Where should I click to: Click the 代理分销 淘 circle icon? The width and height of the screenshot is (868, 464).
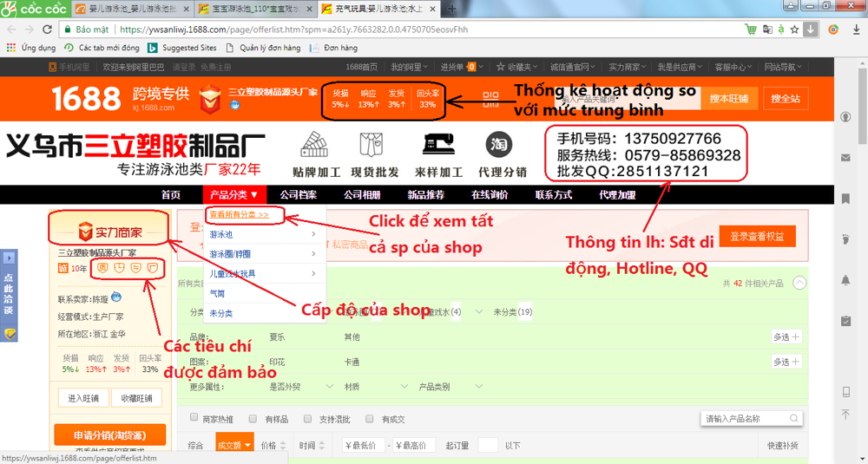pyautogui.click(x=499, y=145)
